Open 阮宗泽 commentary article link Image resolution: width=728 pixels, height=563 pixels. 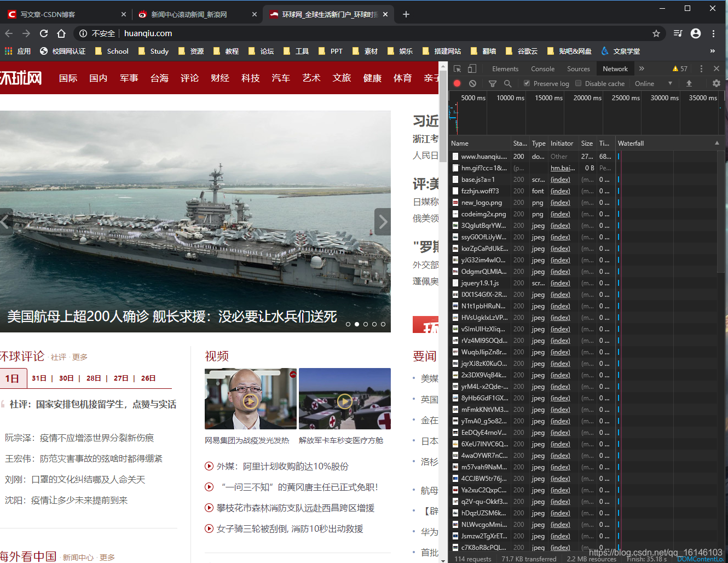(x=79, y=438)
